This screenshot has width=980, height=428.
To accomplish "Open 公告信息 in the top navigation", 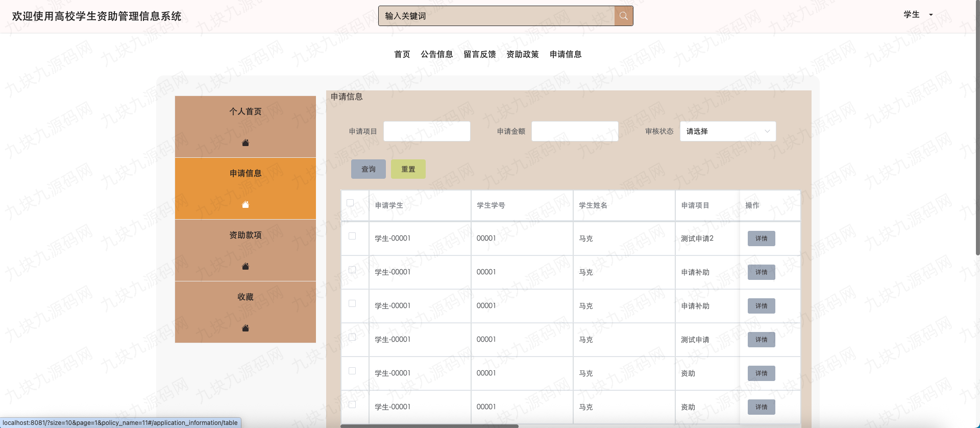I will click(x=437, y=54).
